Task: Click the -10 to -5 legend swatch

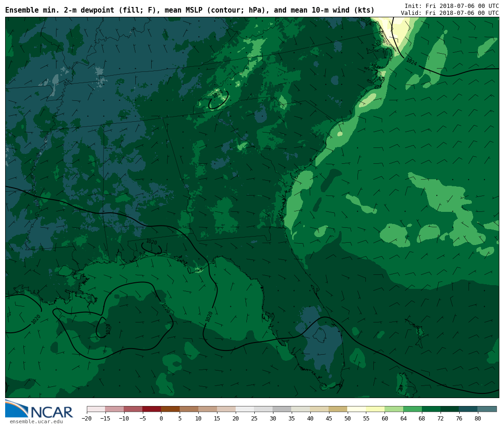Action: [133, 409]
